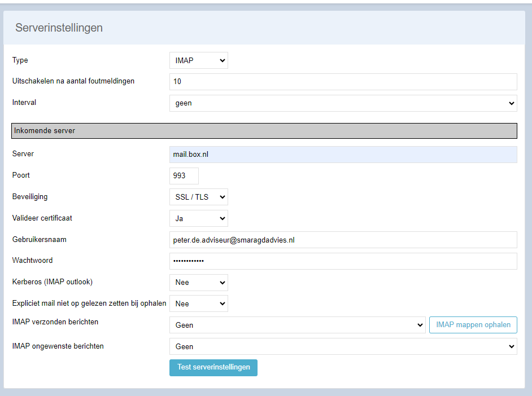Click the Server field containing mail.box.nl
532x396 pixels.
coord(343,155)
